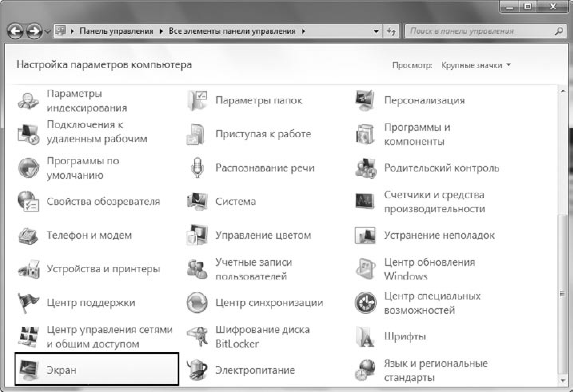Open Устройства и принтеры icon
This screenshot has width=573, height=392.
(x=29, y=269)
